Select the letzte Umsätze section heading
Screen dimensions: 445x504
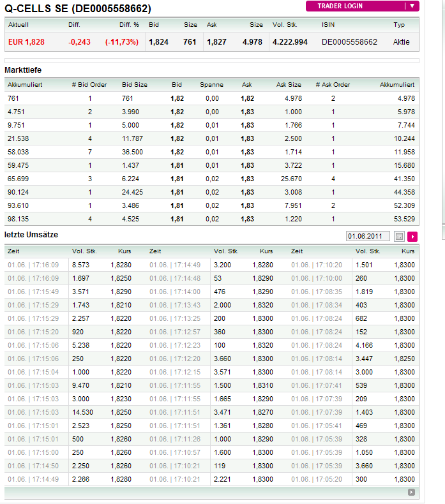[x=31, y=235]
